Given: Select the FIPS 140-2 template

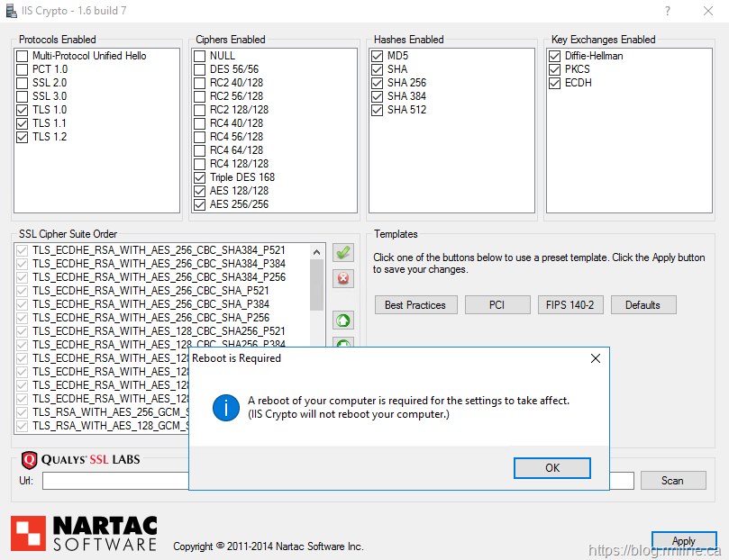Looking at the screenshot, I should click(570, 305).
